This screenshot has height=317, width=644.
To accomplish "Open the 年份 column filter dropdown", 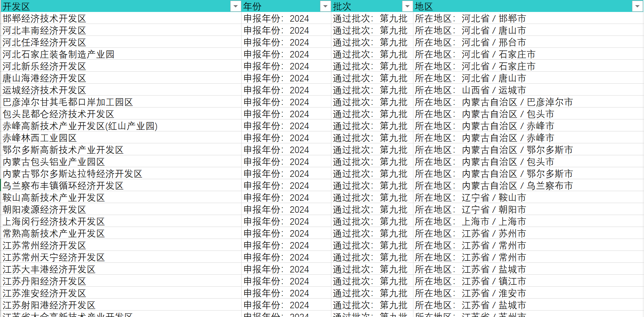I will point(326,6).
